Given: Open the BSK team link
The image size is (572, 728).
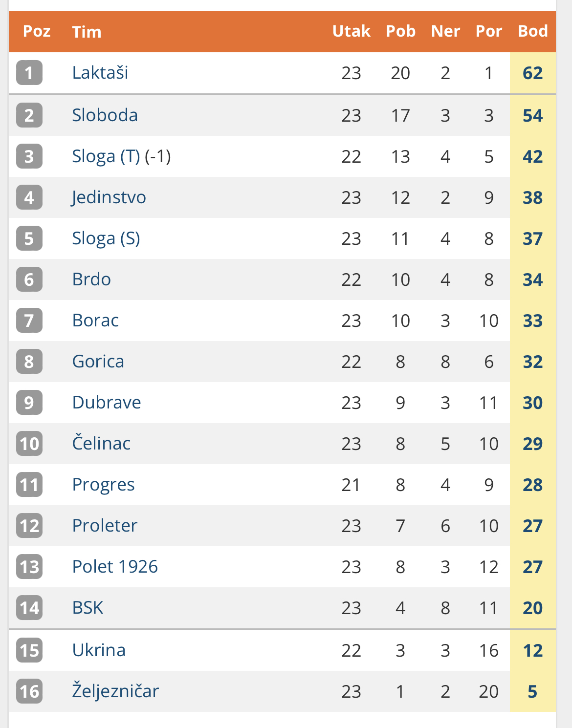Looking at the screenshot, I should [88, 608].
